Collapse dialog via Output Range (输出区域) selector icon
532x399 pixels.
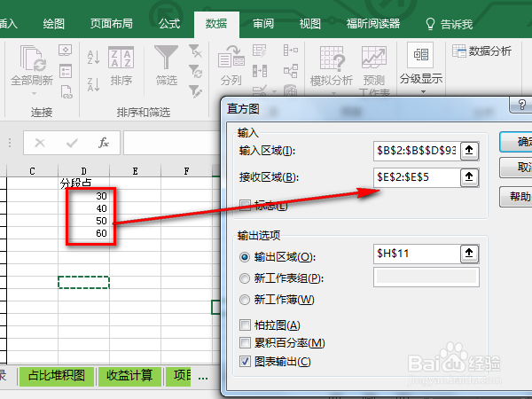coord(469,254)
